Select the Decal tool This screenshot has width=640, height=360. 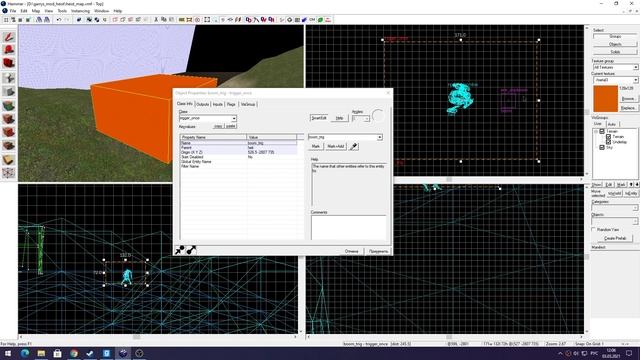9,132
